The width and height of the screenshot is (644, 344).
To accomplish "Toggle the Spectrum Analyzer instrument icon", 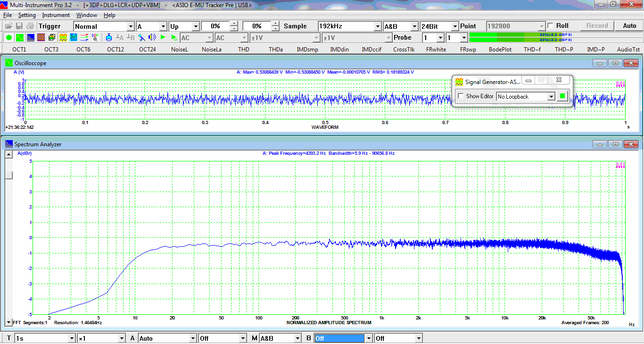I will [30, 37].
